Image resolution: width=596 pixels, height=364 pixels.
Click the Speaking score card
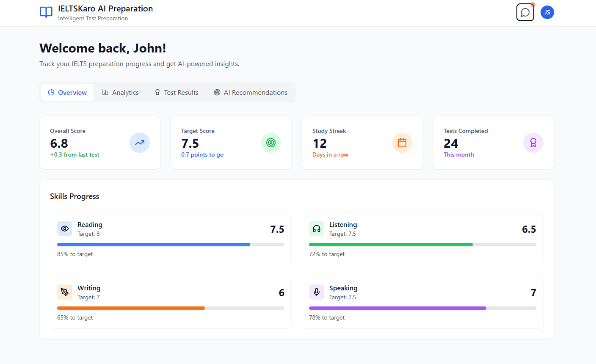(x=422, y=302)
